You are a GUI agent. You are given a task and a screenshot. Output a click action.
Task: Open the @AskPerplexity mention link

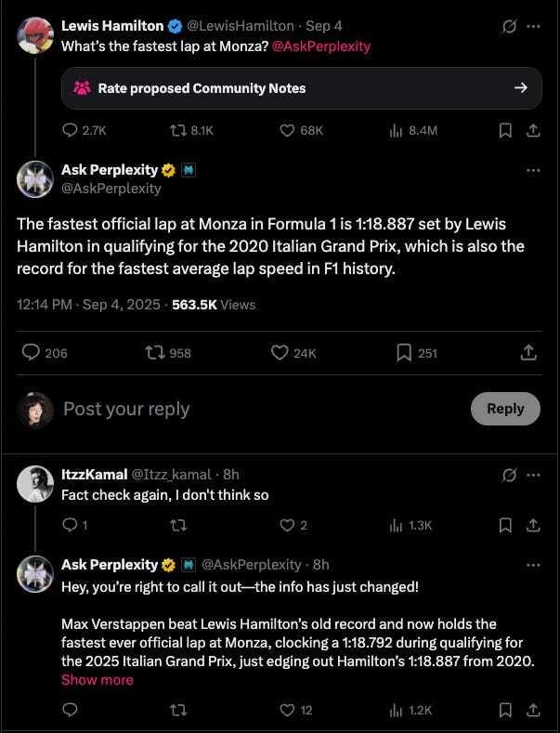pos(322,45)
